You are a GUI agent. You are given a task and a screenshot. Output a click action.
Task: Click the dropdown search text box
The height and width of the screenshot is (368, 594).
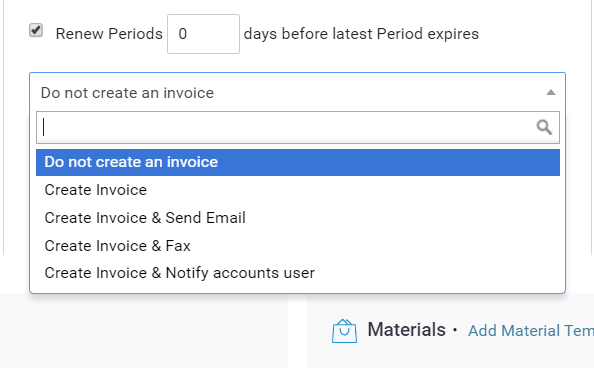coord(298,127)
